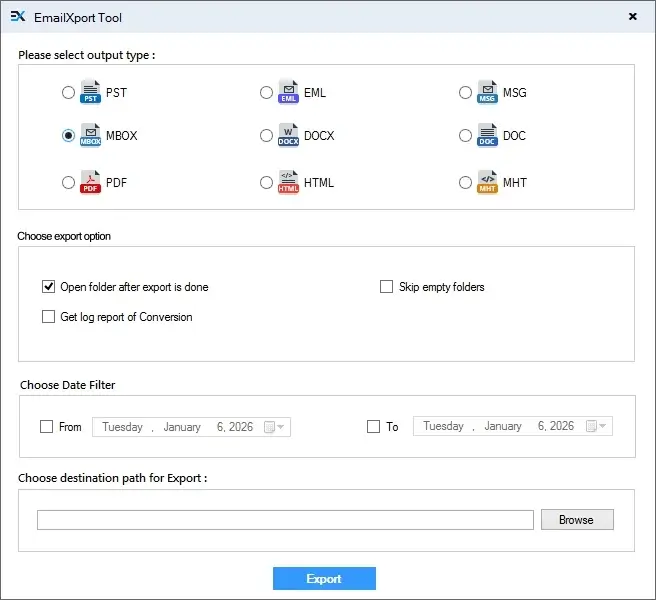Click the HTML file format icon
Viewport: 656px width, 600px height.
[288, 182]
